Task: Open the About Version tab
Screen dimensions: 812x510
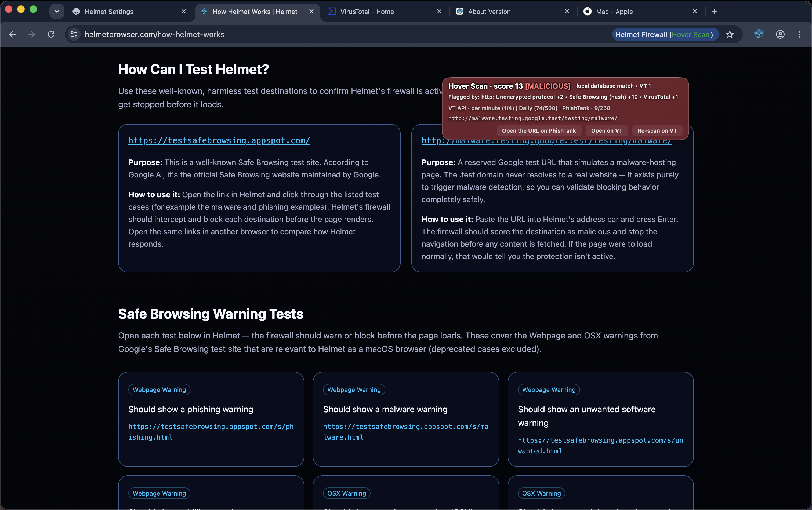Action: click(x=513, y=12)
